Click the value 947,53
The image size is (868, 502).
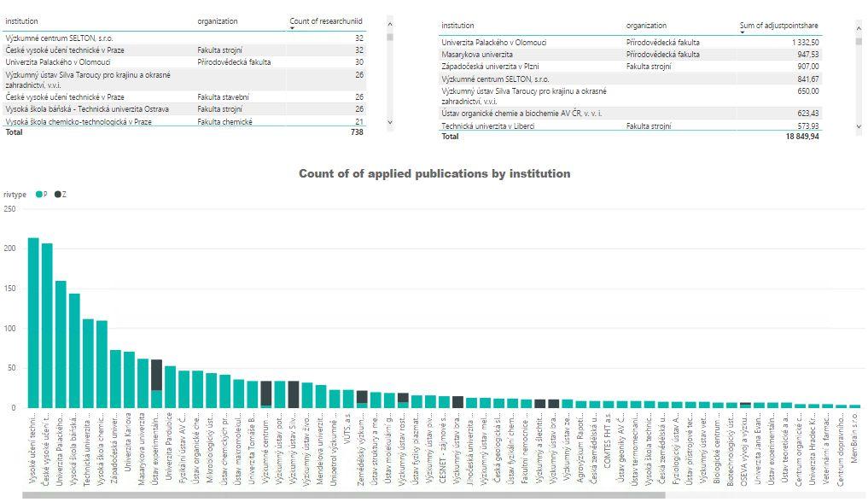coord(808,55)
